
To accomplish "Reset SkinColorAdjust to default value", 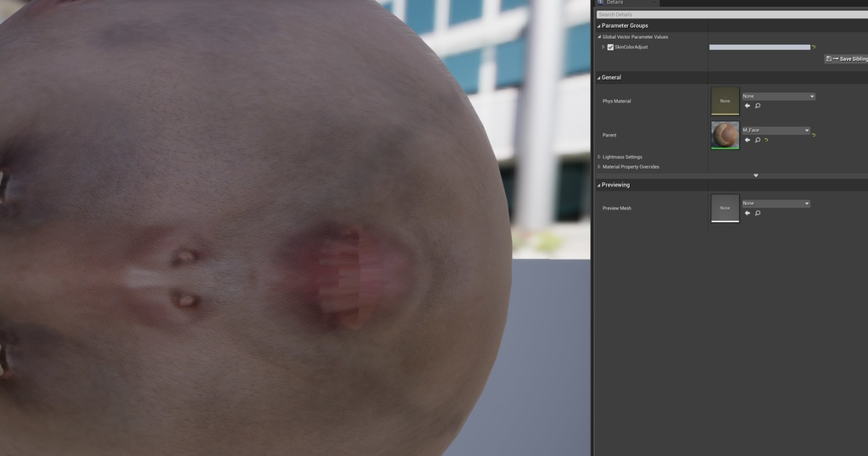I will pos(813,47).
